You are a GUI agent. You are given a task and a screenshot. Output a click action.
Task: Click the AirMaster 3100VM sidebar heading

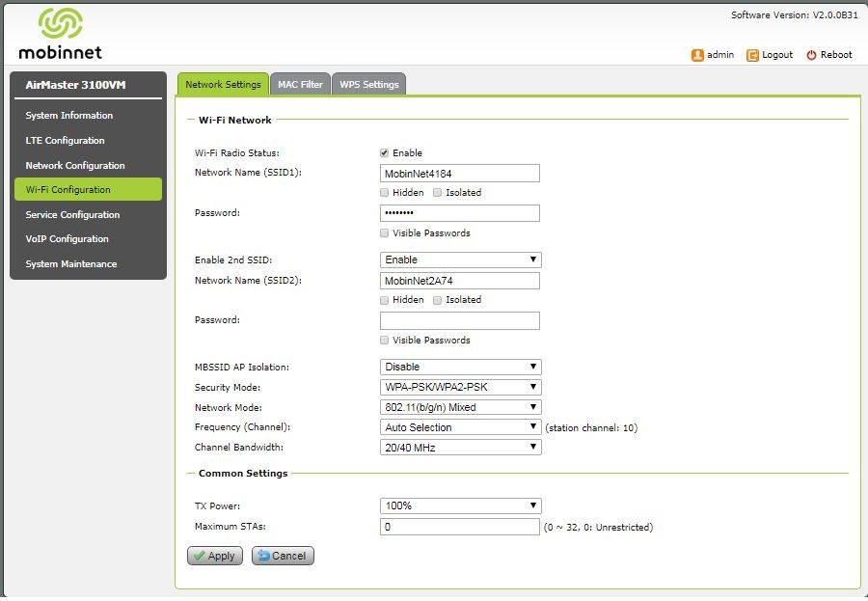[x=75, y=85]
